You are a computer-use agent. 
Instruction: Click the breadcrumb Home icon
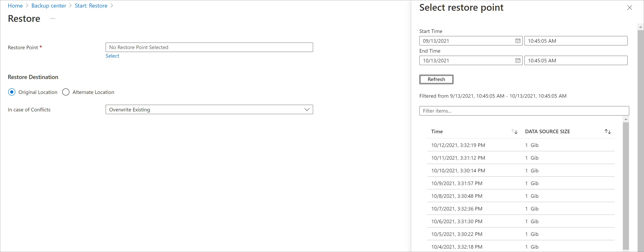click(15, 6)
